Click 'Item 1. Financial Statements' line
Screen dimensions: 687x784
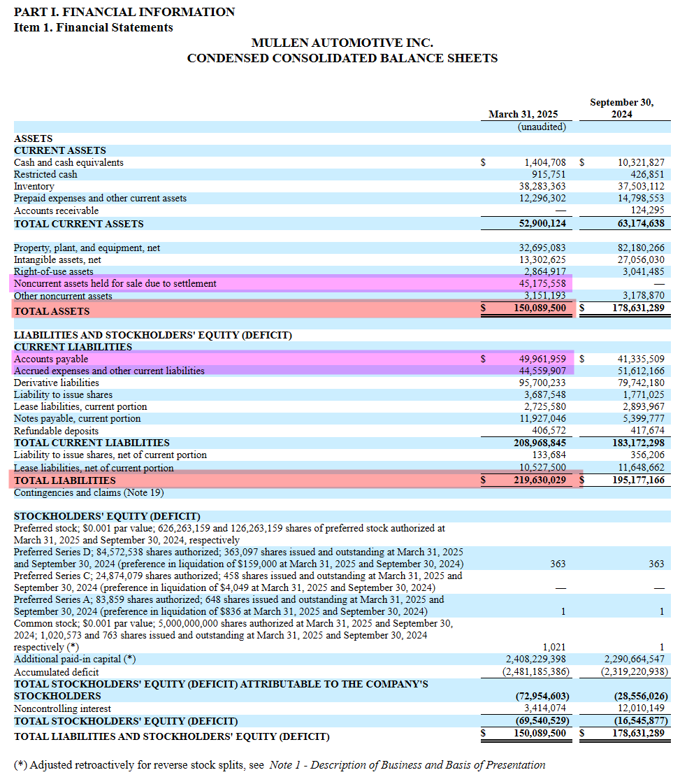94,27
